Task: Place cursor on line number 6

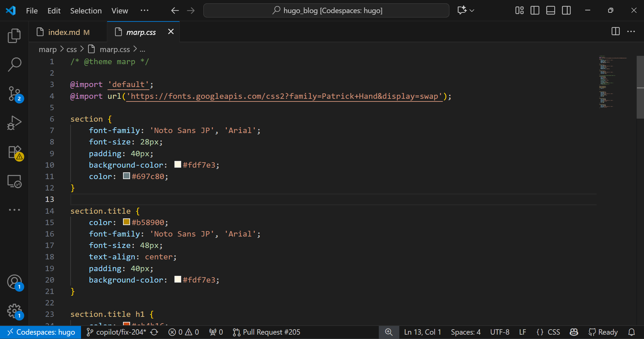Action: coord(52,119)
